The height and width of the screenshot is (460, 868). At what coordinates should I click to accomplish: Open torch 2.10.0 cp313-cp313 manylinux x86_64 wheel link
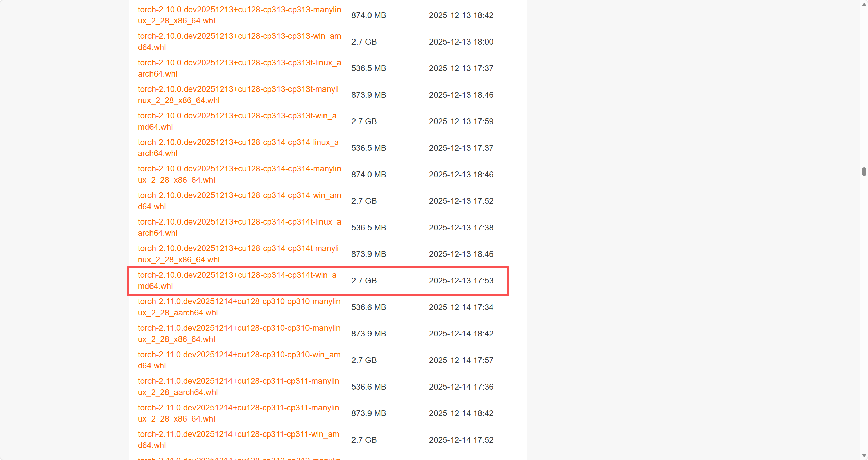click(239, 10)
